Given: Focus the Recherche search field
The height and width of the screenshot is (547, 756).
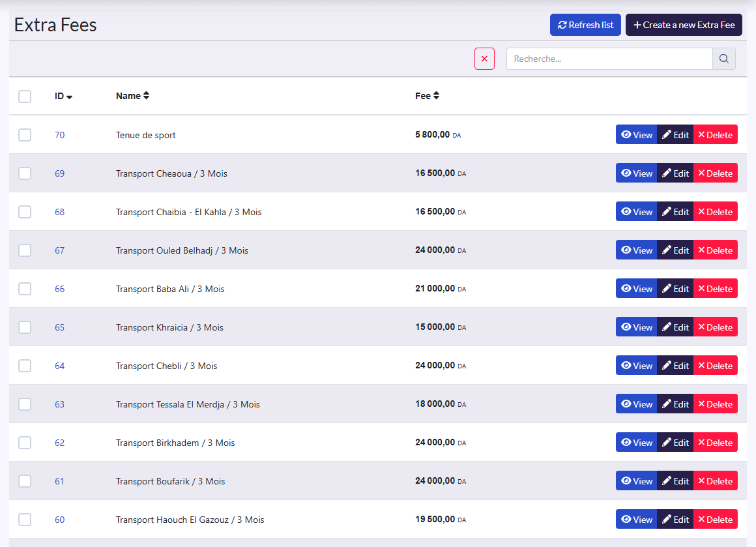Looking at the screenshot, I should pos(609,59).
